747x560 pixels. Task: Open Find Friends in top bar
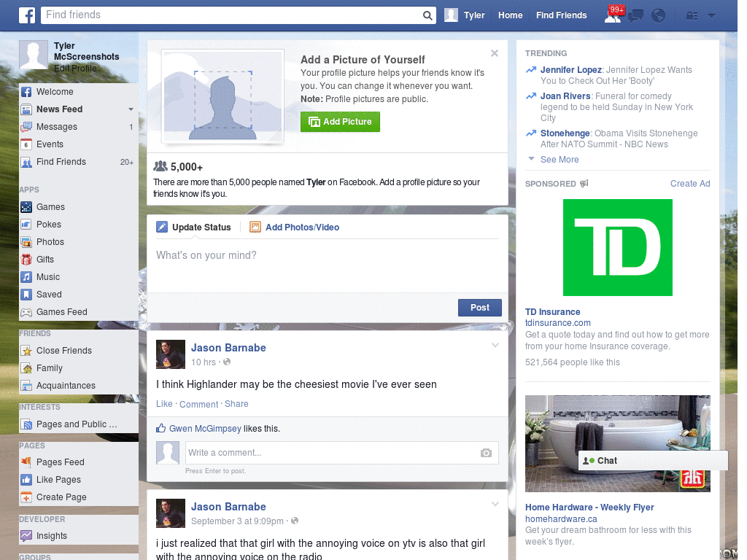point(561,15)
